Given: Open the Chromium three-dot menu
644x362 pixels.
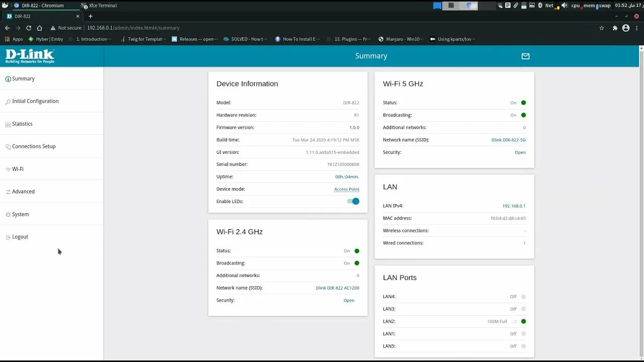Looking at the screenshot, I should pos(636,28).
